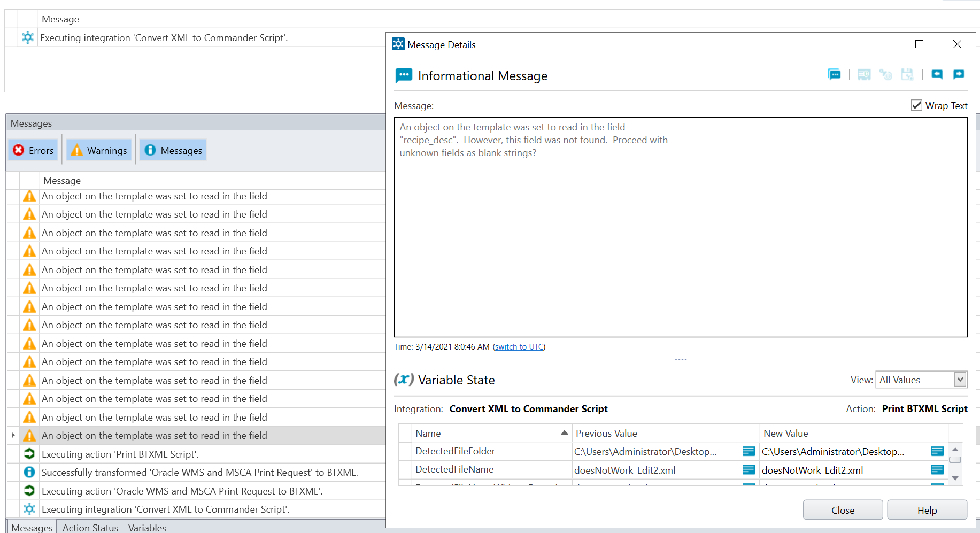Click the variable table scrollbar thumb
Image resolution: width=980 pixels, height=533 pixels.
pos(955,460)
